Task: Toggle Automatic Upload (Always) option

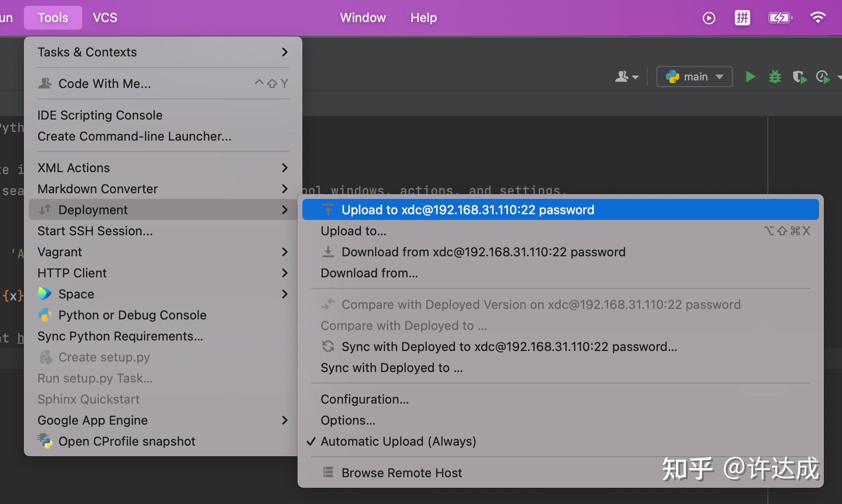Action: click(398, 441)
